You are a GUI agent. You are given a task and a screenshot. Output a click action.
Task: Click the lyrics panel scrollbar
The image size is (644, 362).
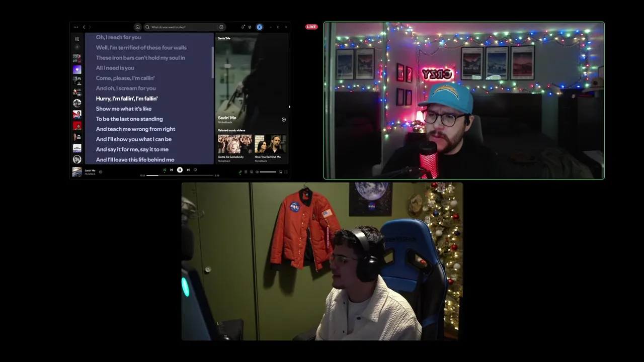tap(212, 63)
